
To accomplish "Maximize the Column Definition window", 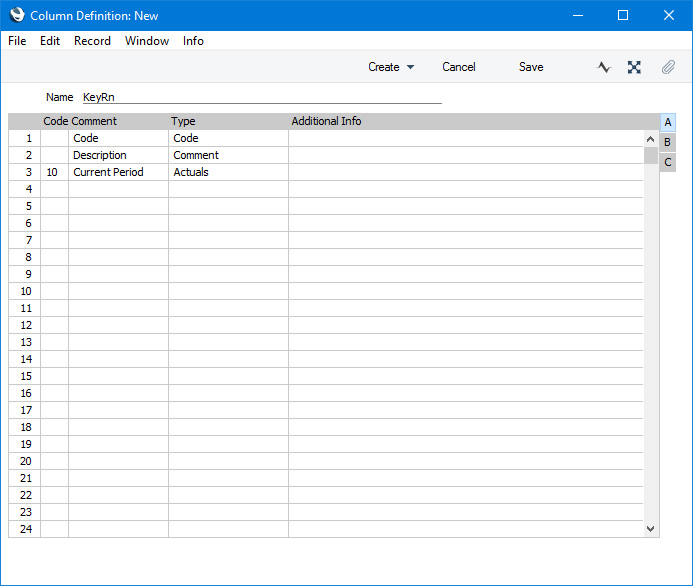I will pos(623,15).
